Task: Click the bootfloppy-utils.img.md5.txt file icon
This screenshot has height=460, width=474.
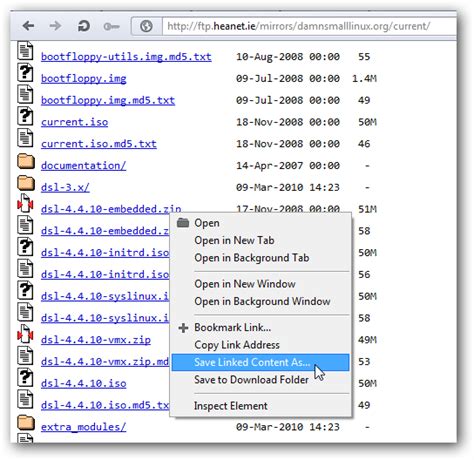Action: point(25,51)
